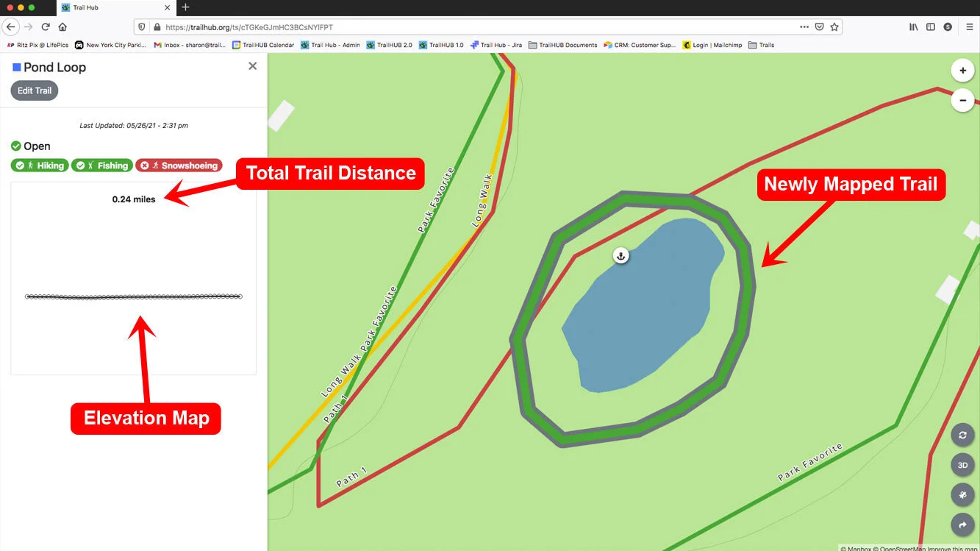Click the tracking protection shield icon

142,27
